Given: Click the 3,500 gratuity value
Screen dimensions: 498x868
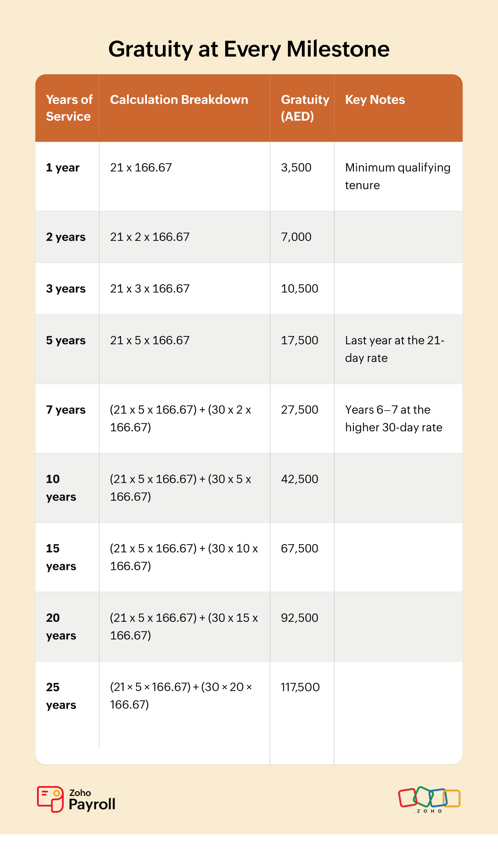Looking at the screenshot, I should pos(296,168).
